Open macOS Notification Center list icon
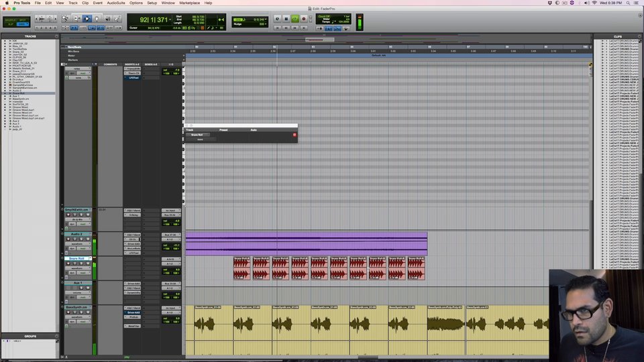Viewport: 644px width, 362px height. point(636,3)
